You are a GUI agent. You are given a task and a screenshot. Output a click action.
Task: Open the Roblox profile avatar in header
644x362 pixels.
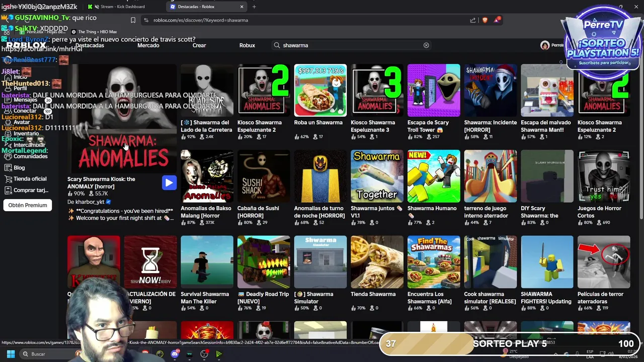point(545,45)
